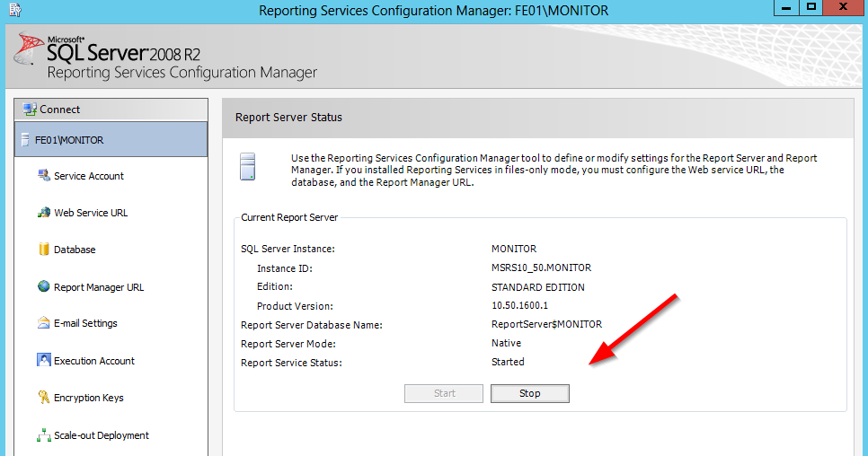Click the instance ID value MSRS10_50.MONITOR
The width and height of the screenshot is (868, 456).
coord(542,267)
